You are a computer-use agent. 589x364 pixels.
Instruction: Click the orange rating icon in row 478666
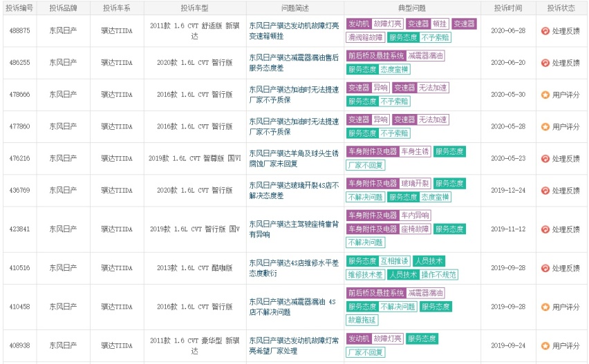[545, 95]
